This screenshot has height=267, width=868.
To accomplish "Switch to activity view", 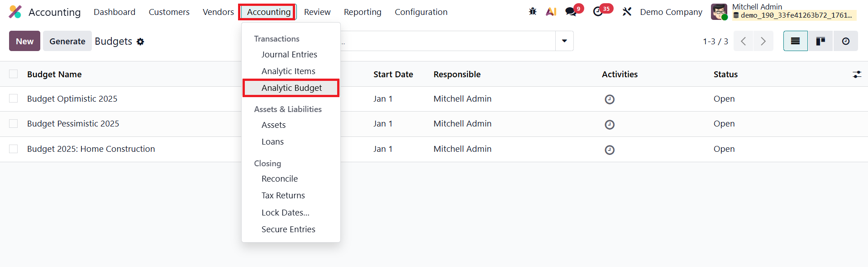I will 845,41.
